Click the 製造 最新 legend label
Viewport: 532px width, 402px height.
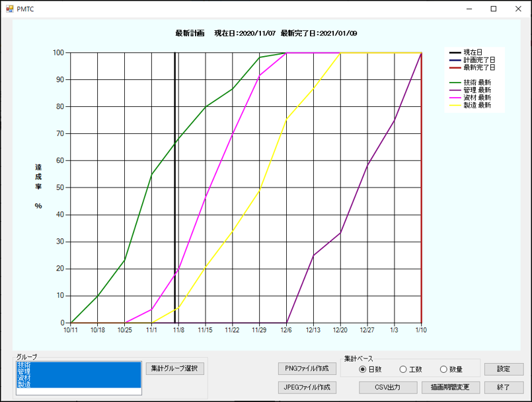click(477, 105)
